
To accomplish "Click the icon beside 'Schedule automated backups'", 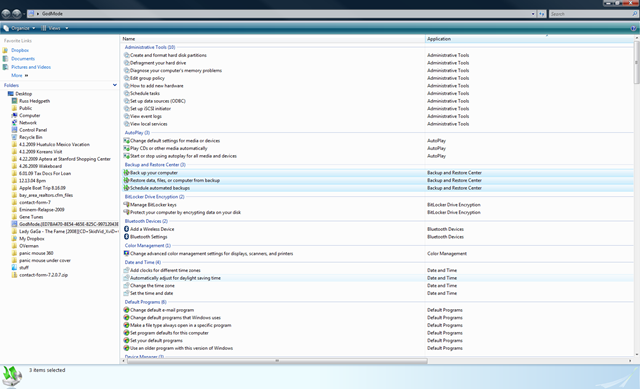I will click(127, 188).
